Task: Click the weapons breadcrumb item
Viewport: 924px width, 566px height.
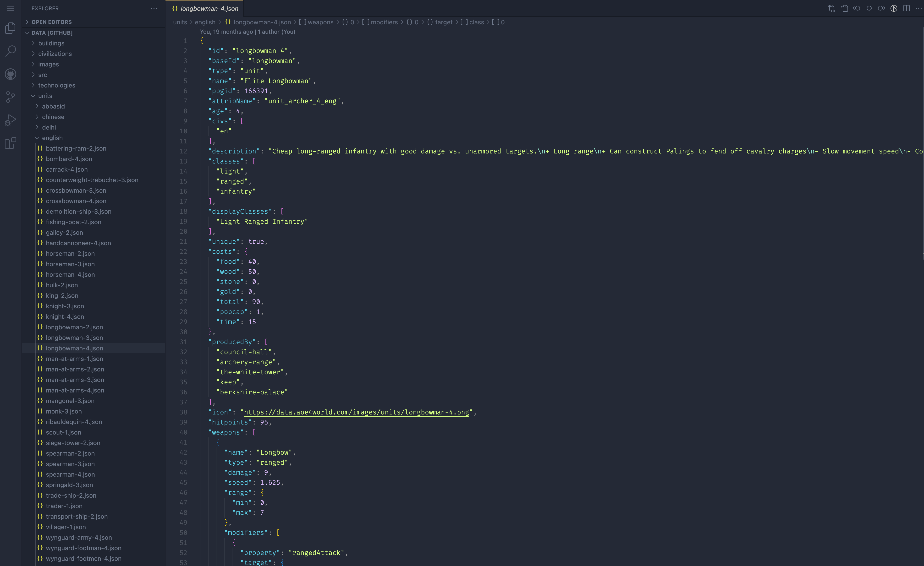Action: click(320, 22)
